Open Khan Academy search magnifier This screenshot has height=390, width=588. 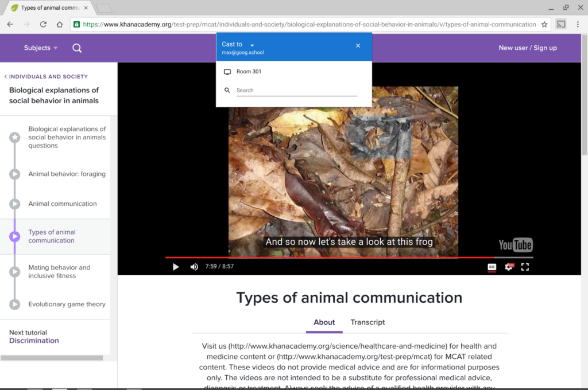point(77,48)
